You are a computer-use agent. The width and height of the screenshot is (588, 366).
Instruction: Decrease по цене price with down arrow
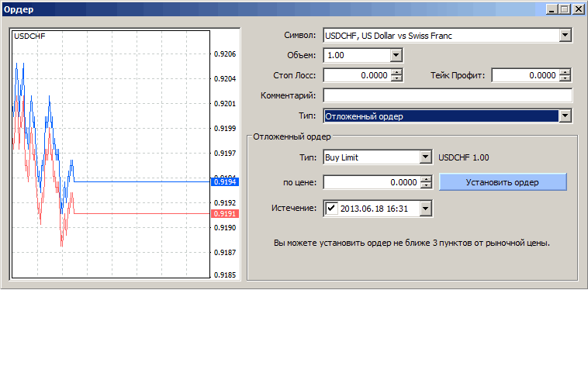[x=426, y=185]
